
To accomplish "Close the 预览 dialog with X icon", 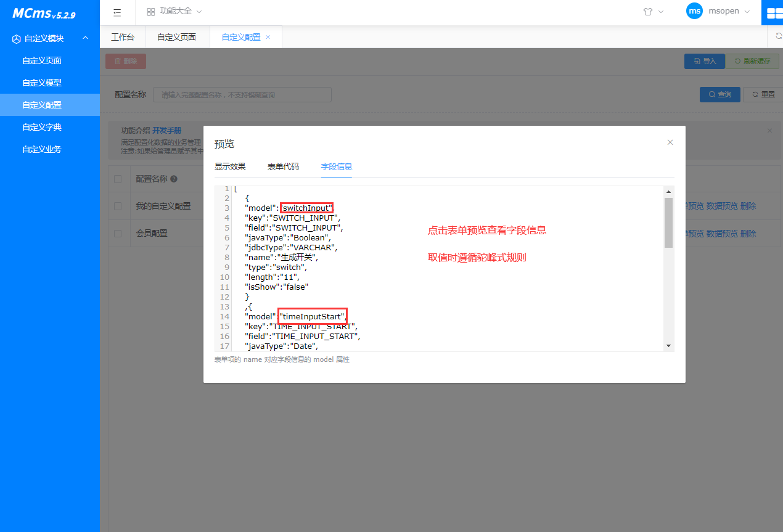I will (x=670, y=142).
